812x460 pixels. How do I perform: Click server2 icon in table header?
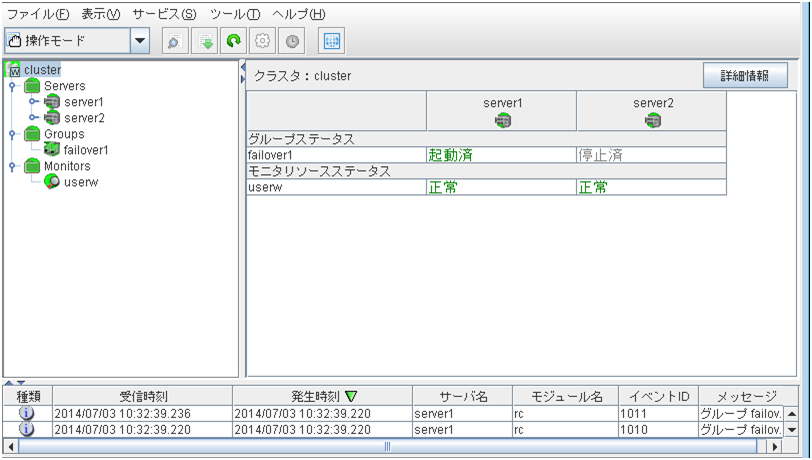click(652, 121)
